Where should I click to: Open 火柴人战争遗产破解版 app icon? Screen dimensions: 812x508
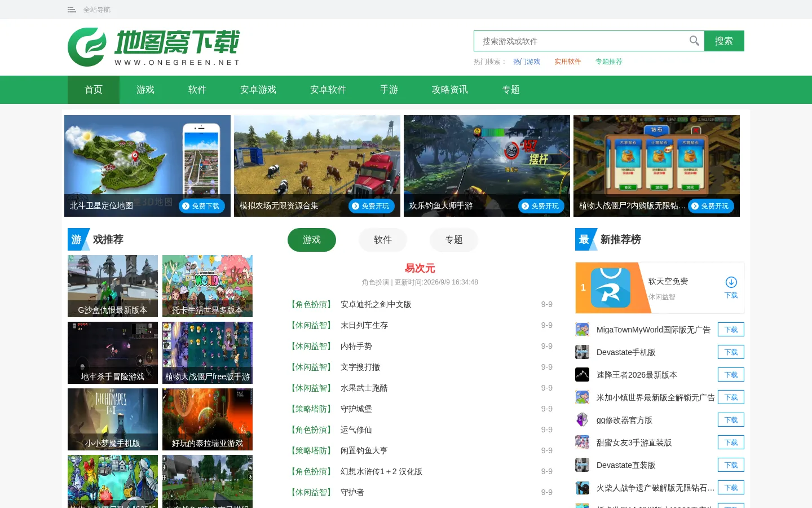coord(582,488)
